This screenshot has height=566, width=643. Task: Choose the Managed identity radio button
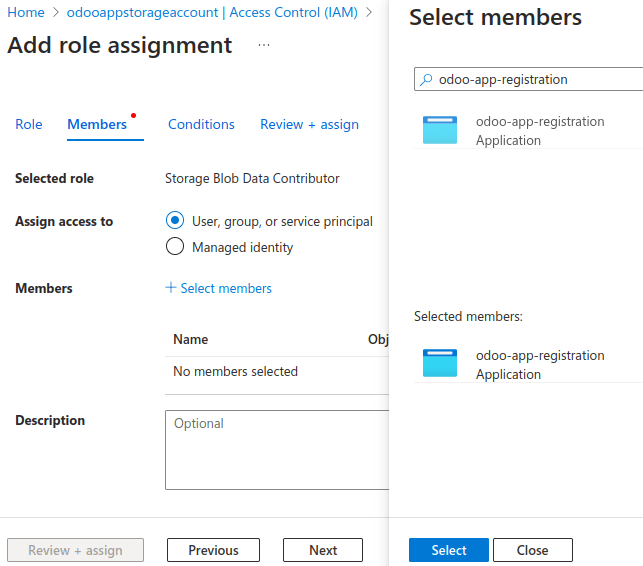tap(175, 247)
